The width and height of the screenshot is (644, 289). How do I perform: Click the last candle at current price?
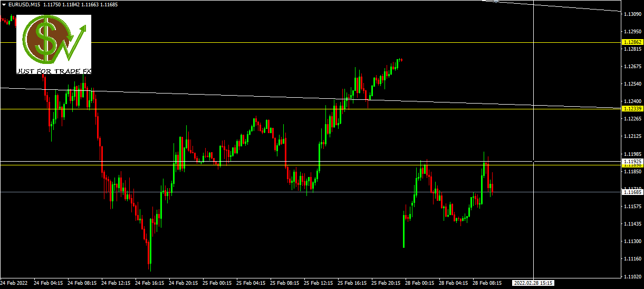tap(492, 188)
